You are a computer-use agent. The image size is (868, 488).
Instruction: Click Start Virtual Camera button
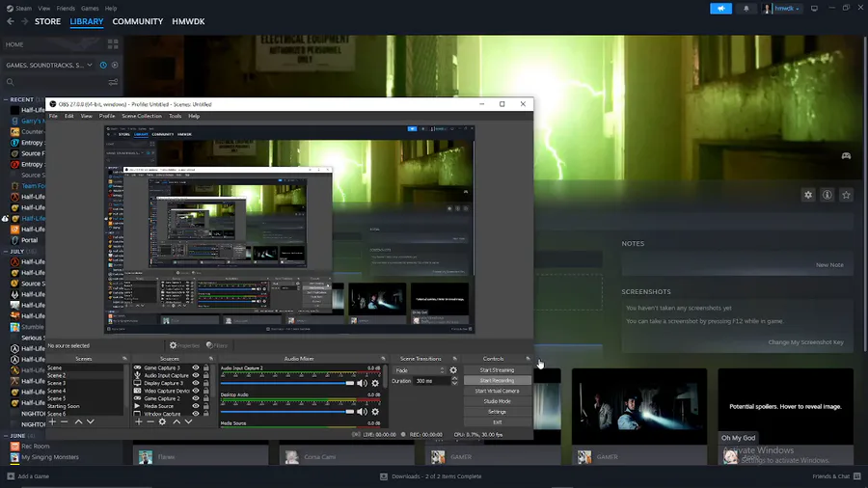click(x=497, y=391)
